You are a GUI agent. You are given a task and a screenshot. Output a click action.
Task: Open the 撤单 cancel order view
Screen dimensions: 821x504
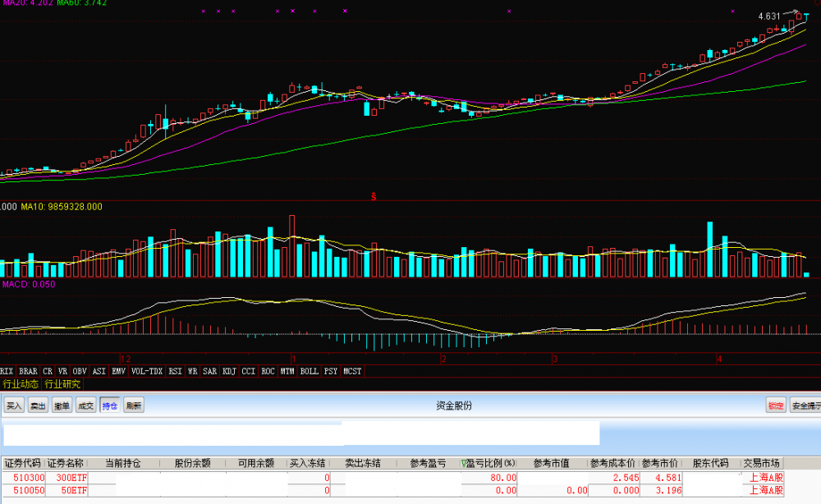point(62,405)
